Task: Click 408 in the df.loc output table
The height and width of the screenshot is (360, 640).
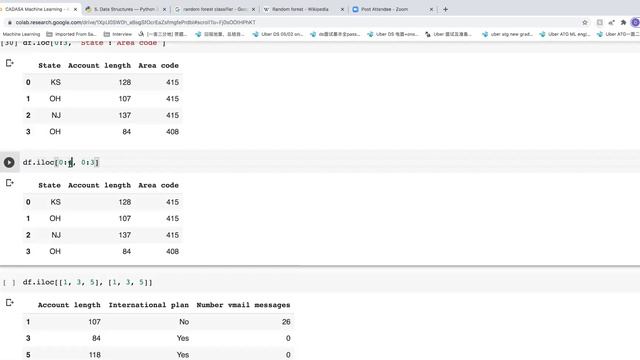Action: pos(172,132)
